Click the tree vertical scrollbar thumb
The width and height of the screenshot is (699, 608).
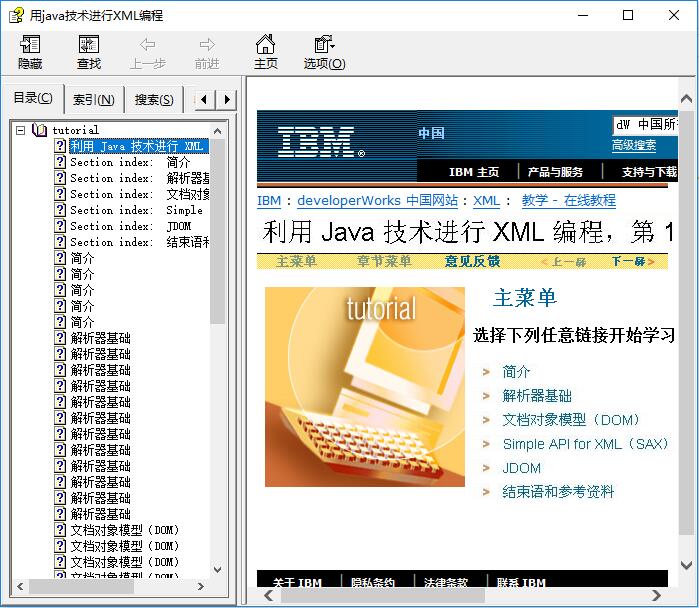[x=218, y=231]
